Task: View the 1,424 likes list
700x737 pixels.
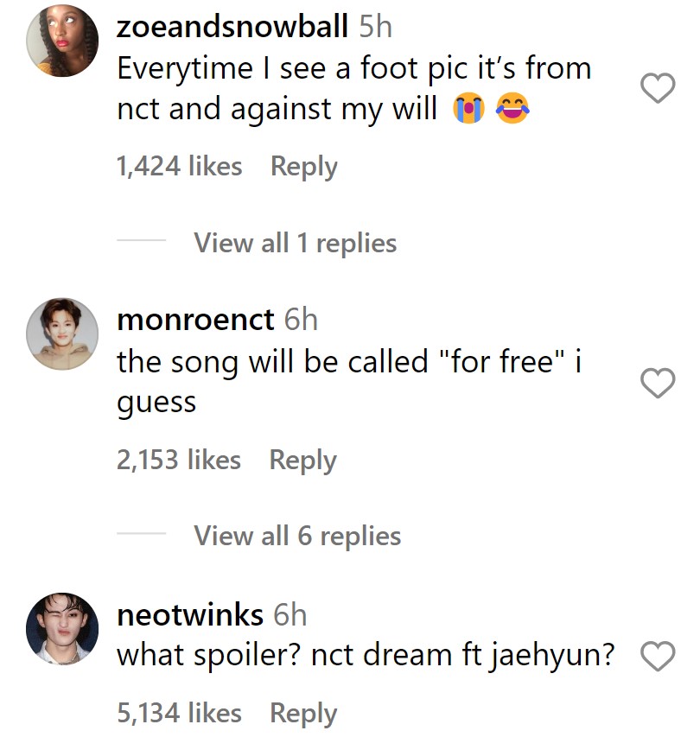Action: [x=179, y=166]
